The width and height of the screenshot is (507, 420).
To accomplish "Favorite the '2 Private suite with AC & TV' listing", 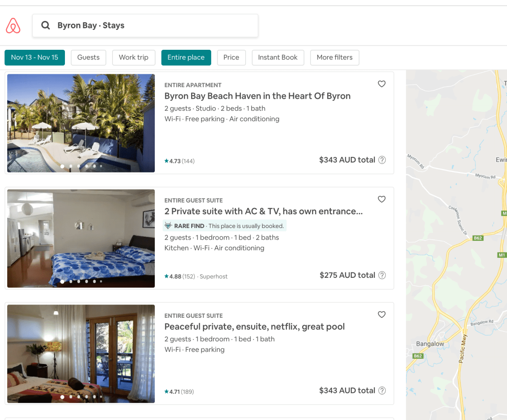I will [382, 199].
